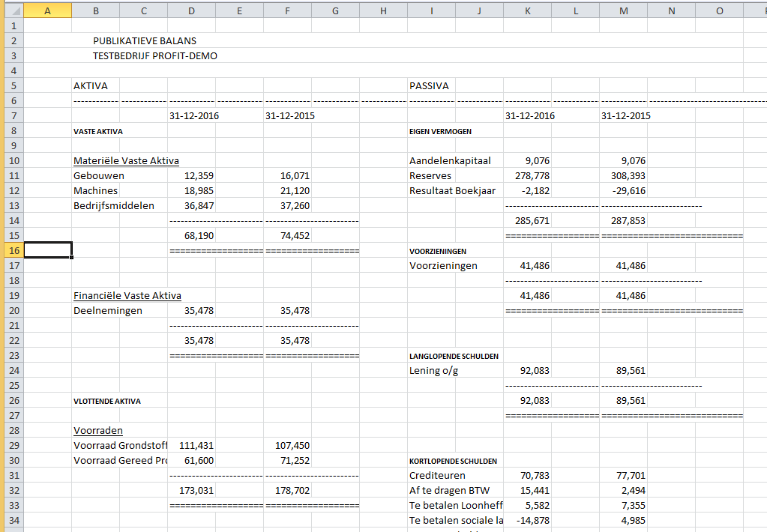This screenshot has width=767, height=532.
Task: Click the AKTIVA heading cell
Action: (x=91, y=86)
